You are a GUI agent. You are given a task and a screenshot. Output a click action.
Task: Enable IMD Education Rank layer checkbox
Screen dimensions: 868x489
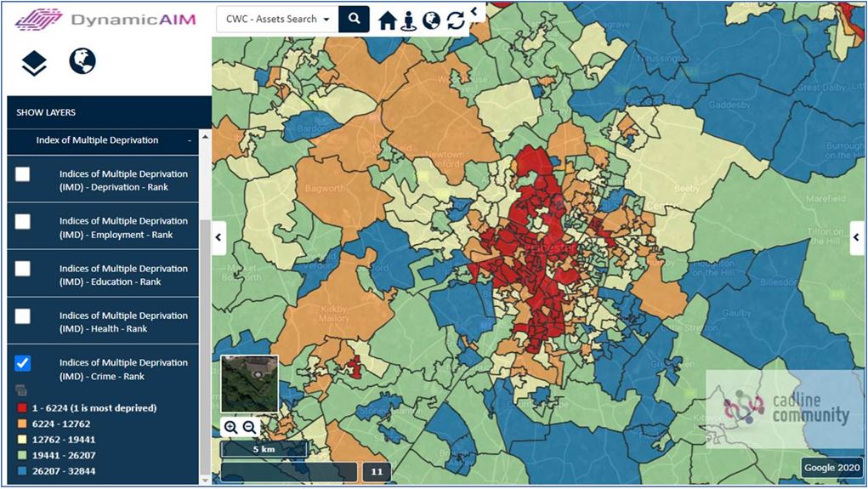pyautogui.click(x=23, y=269)
